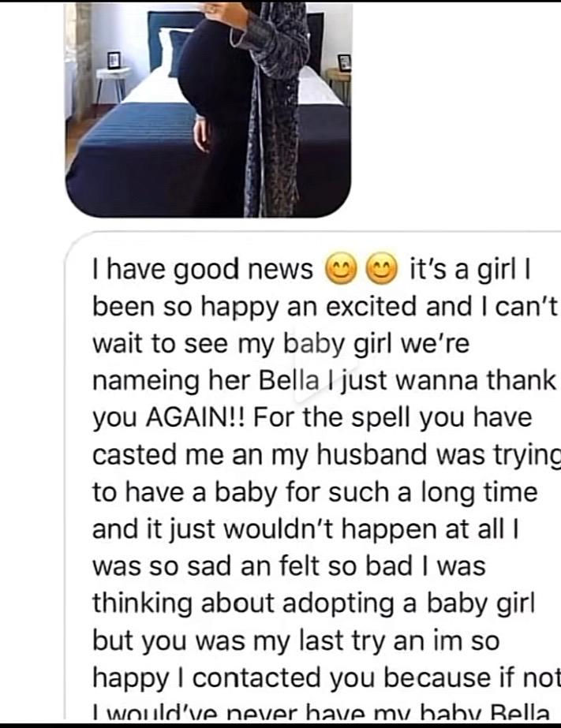Click the phrase "it's a girl"

[x=463, y=270]
